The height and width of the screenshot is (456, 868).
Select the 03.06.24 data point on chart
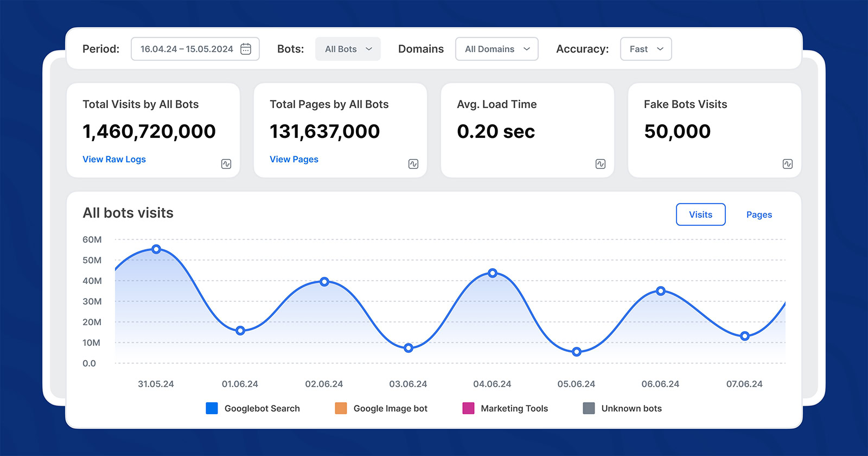pos(409,348)
